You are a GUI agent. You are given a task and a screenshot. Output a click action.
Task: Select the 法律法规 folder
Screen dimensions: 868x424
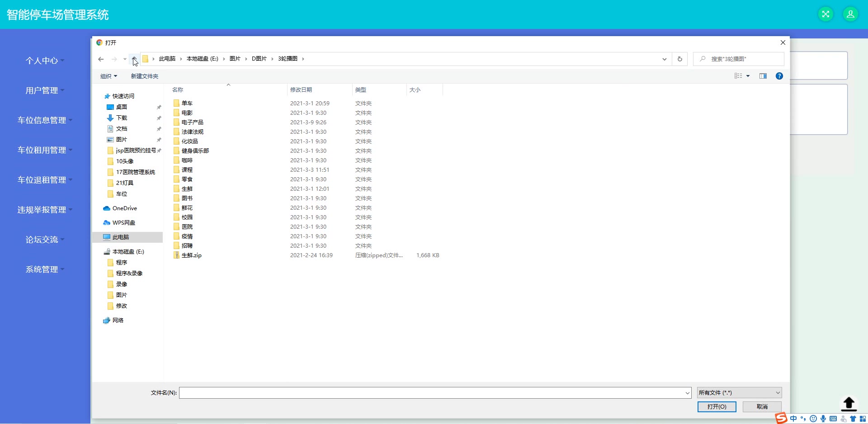click(x=193, y=132)
